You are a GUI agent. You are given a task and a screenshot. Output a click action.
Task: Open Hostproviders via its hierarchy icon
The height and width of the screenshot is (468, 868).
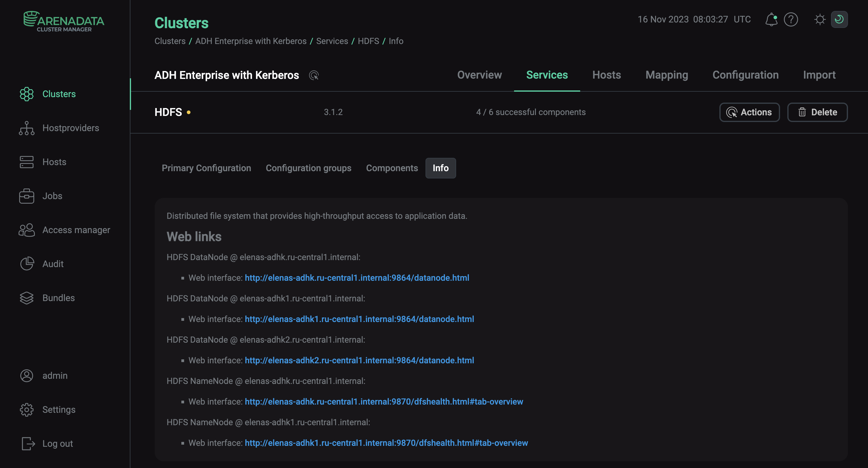pyautogui.click(x=26, y=128)
